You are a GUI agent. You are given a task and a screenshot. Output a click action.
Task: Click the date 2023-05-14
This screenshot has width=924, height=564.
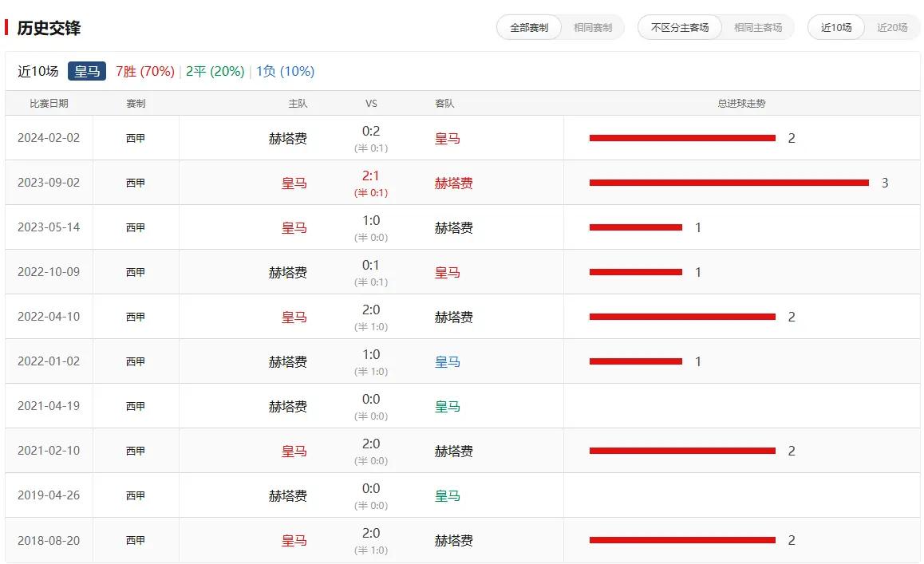[x=49, y=227]
